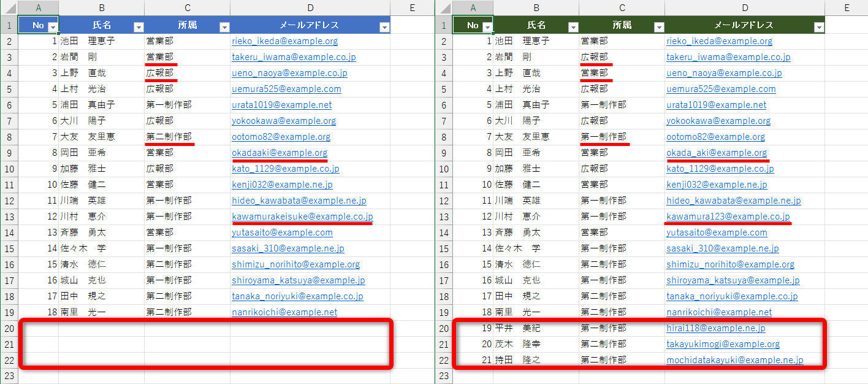Open the No column filter icon on the blue table
The image size is (868, 384).
click(x=52, y=26)
